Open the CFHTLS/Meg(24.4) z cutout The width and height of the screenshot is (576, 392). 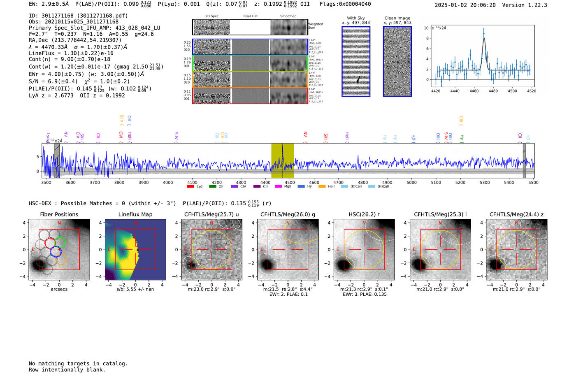516,250
